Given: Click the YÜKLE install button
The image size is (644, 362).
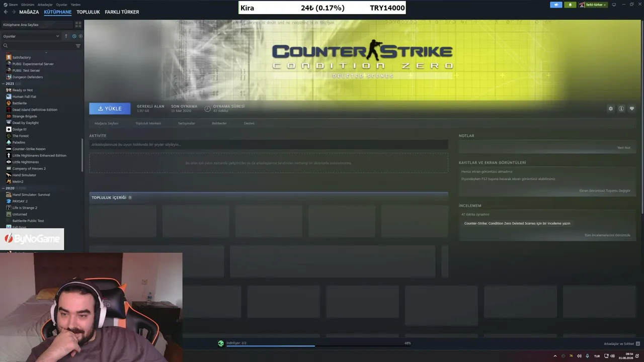Looking at the screenshot, I should pyautogui.click(x=110, y=109).
